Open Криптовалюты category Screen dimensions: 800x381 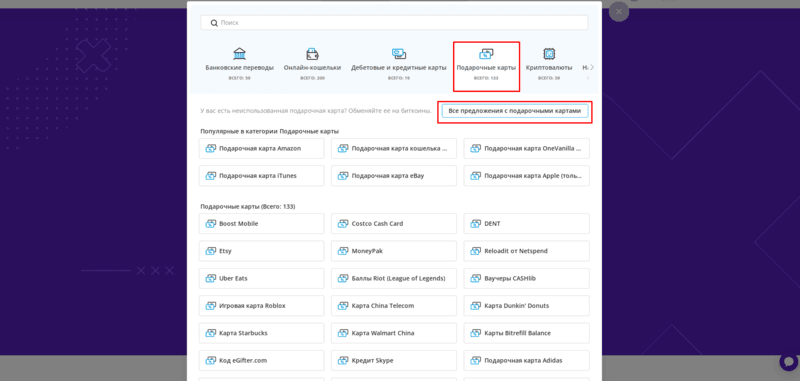549,65
